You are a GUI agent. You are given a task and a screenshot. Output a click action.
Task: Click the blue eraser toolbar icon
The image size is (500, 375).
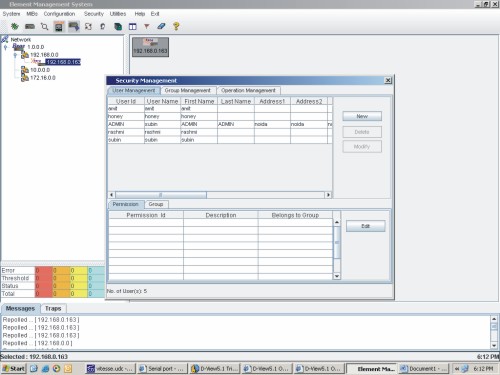(161, 26)
